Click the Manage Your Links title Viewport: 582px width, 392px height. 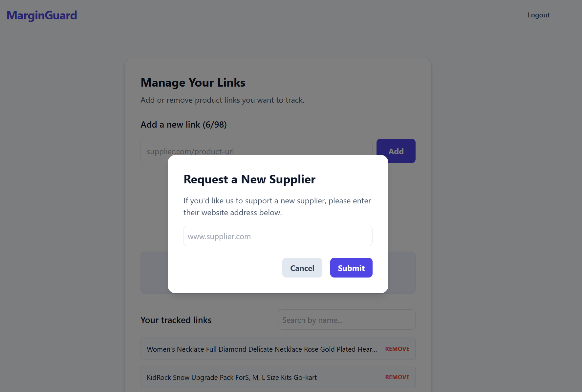[x=193, y=82]
